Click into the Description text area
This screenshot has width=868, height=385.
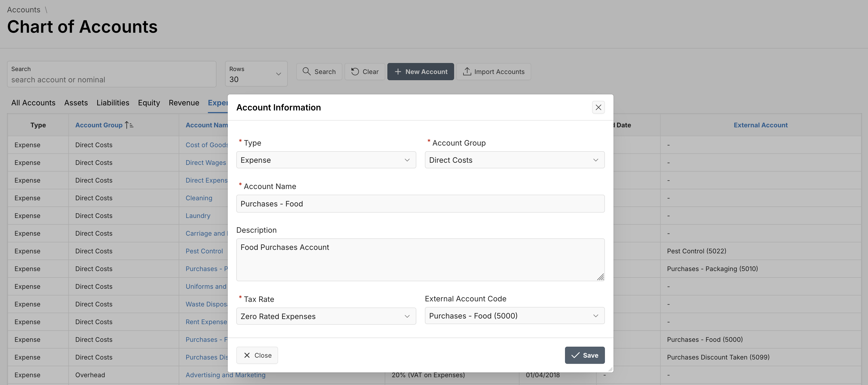[x=420, y=260]
